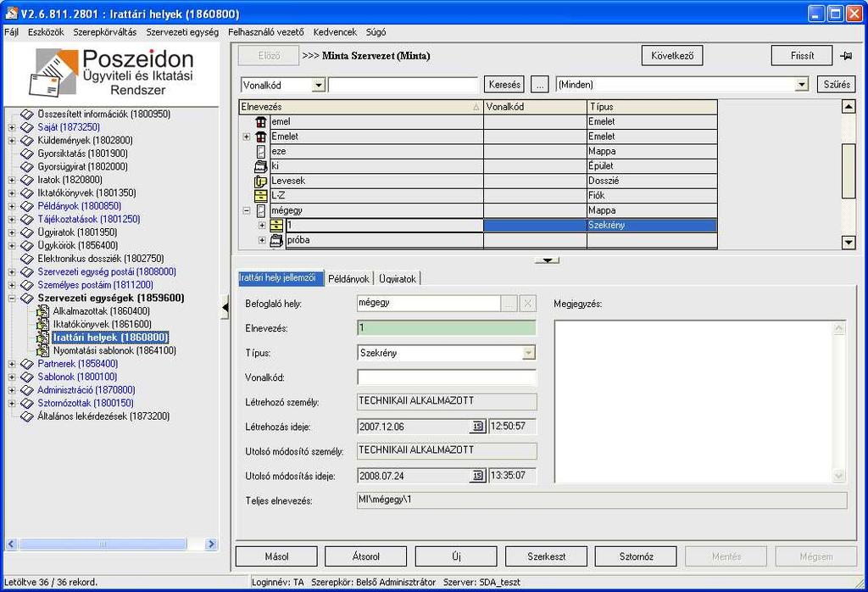Click the Vonalkód input in details form

(x=447, y=377)
